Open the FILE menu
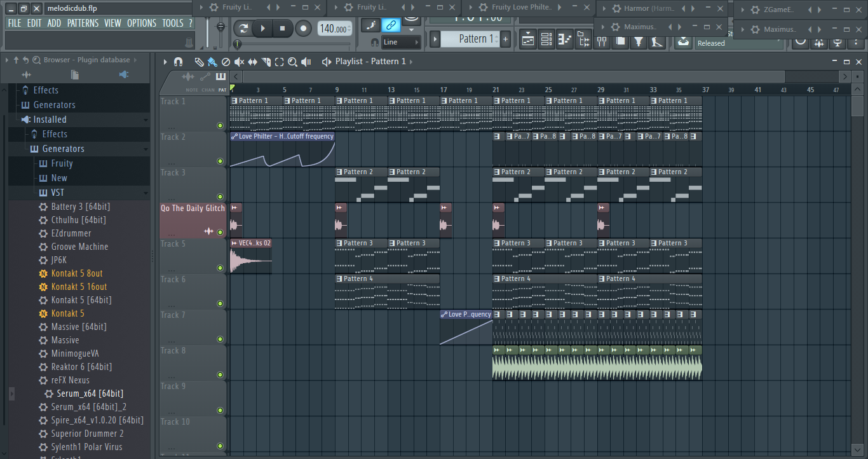 pos(15,23)
